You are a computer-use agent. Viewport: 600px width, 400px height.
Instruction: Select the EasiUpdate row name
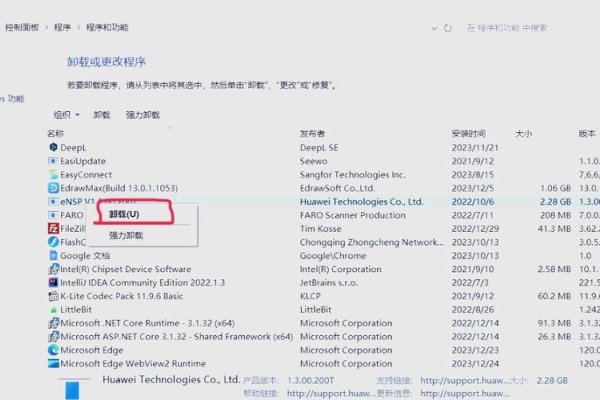pos(83,161)
